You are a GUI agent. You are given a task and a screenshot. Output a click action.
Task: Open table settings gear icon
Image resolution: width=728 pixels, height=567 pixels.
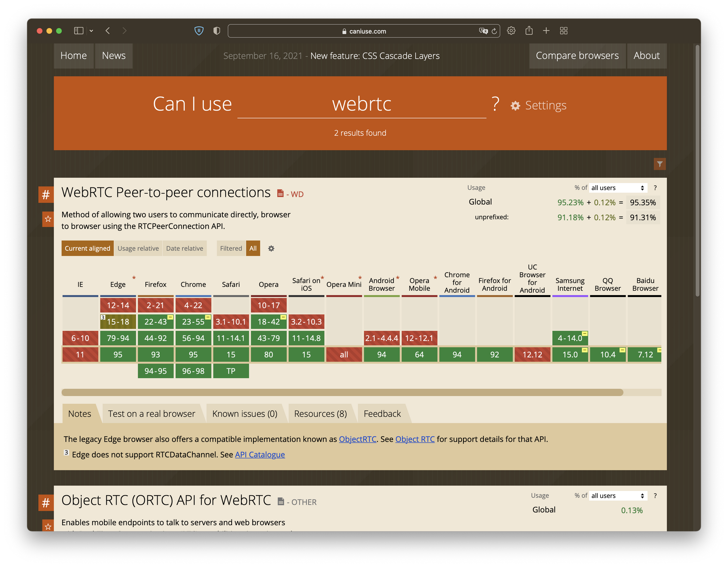click(x=271, y=249)
